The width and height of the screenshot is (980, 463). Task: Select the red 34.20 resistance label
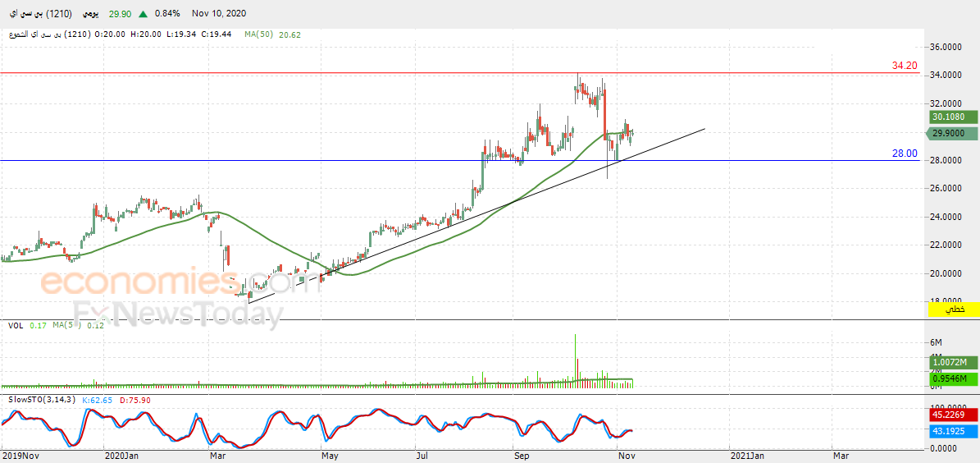pyautogui.click(x=905, y=65)
